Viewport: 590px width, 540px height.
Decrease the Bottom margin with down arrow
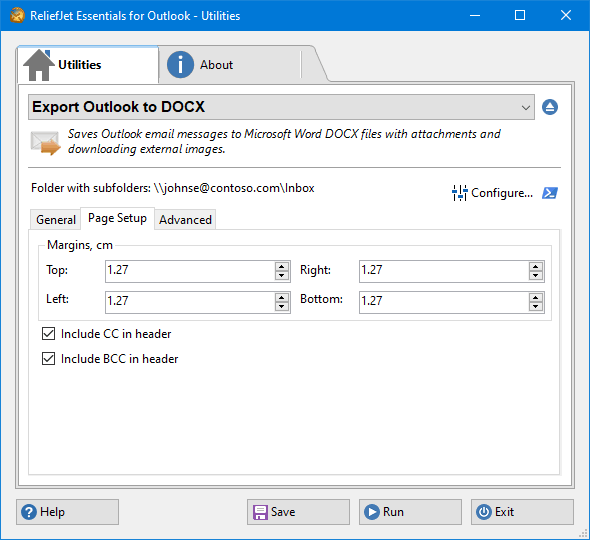pos(535,306)
